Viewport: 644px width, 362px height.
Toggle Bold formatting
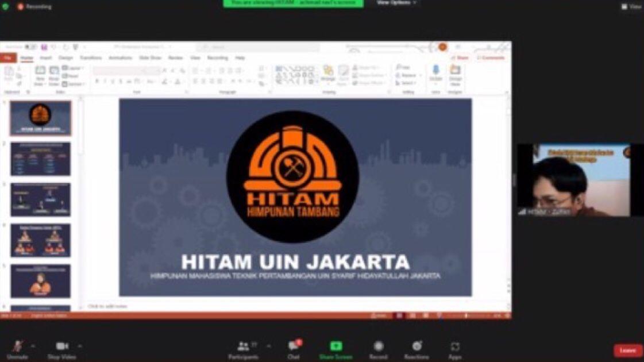coord(97,82)
